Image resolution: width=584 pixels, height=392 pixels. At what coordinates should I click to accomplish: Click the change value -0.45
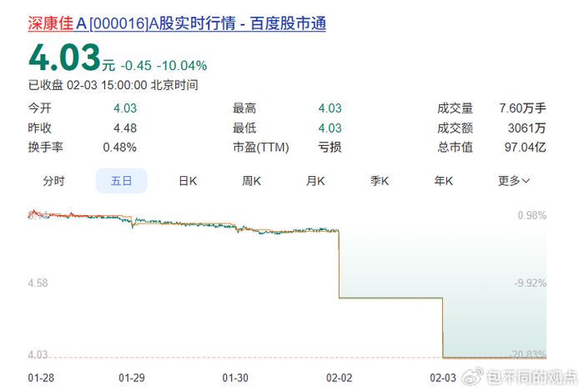136,66
